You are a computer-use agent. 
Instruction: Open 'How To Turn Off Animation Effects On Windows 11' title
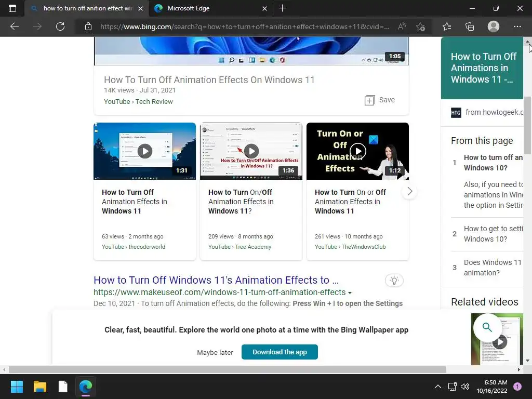(x=209, y=79)
